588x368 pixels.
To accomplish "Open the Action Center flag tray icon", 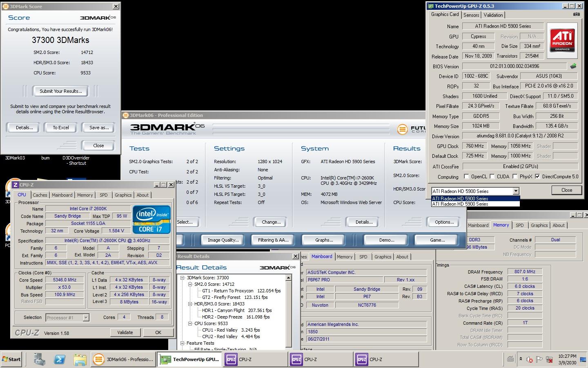I will pos(539,359).
